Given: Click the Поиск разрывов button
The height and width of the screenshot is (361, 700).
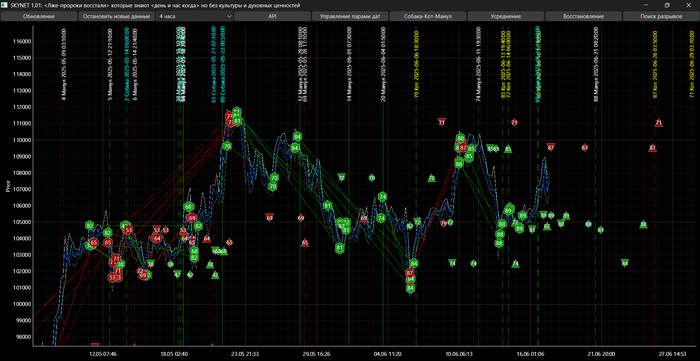Looking at the screenshot, I should pyautogui.click(x=661, y=17).
